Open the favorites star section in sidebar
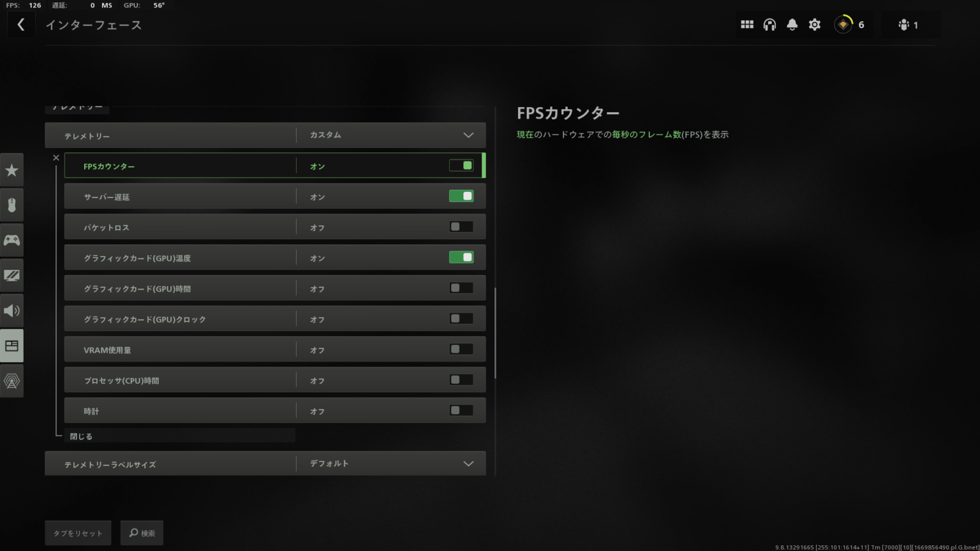Viewport: 980px width, 551px height. tap(11, 170)
